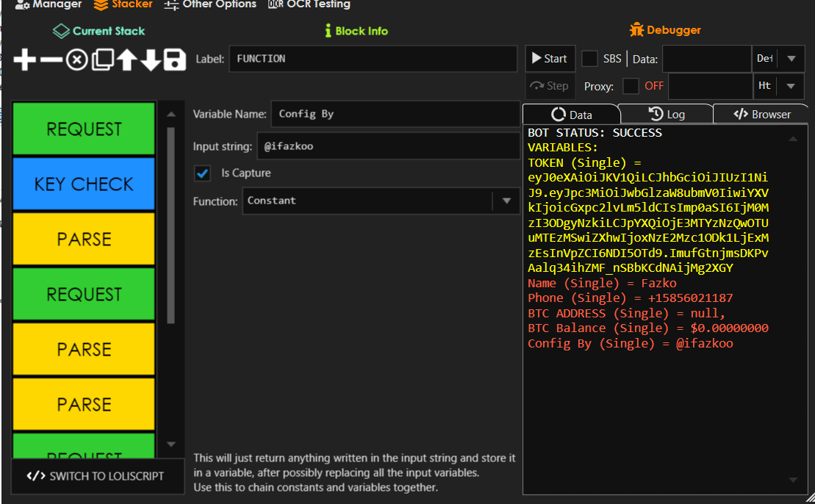Expand the data type dropdown next to Data field
This screenshot has height=504, width=815.
[791, 58]
